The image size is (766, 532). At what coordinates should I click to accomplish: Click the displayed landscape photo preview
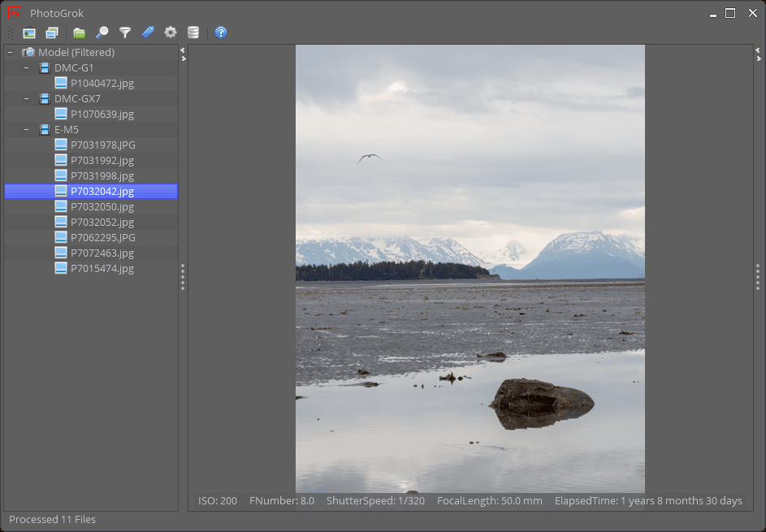coord(470,268)
